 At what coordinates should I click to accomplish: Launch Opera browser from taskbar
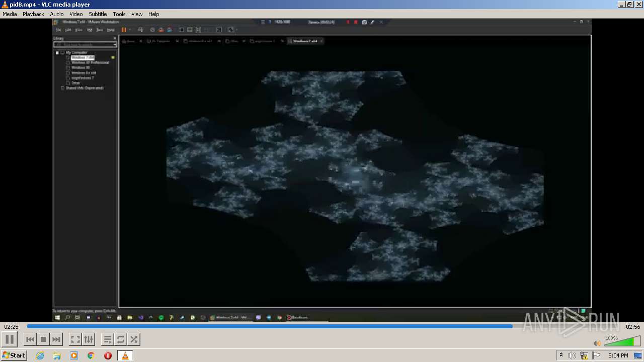108,355
